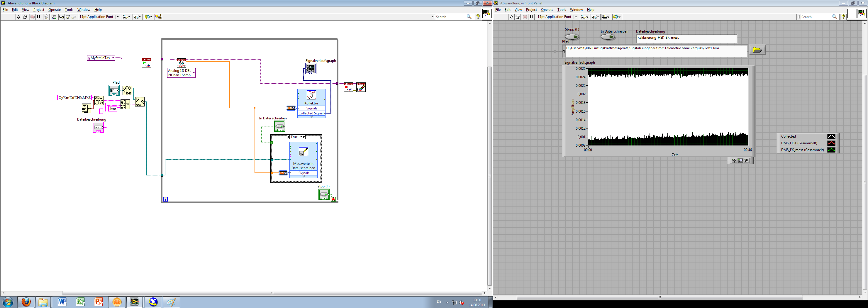Viewport: 868px width, 308px height.
Task: Open Edit menu in Block Diagram window
Action: click(x=15, y=10)
